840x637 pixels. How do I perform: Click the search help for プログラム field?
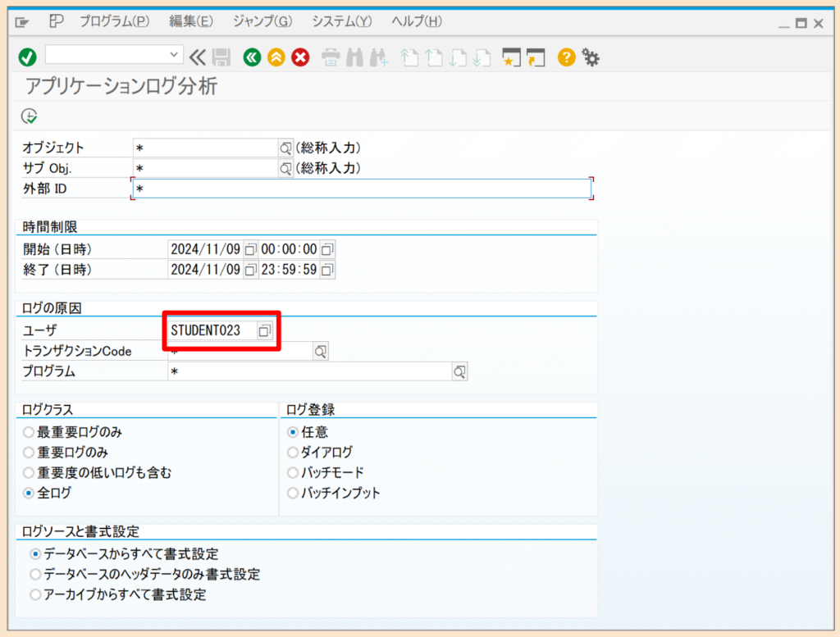[x=459, y=371]
